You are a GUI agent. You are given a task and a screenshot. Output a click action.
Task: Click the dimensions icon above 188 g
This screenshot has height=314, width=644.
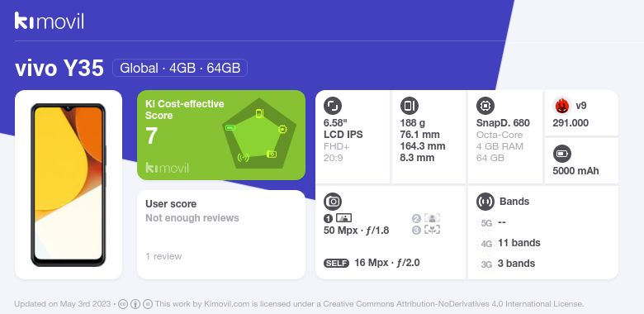tap(409, 106)
